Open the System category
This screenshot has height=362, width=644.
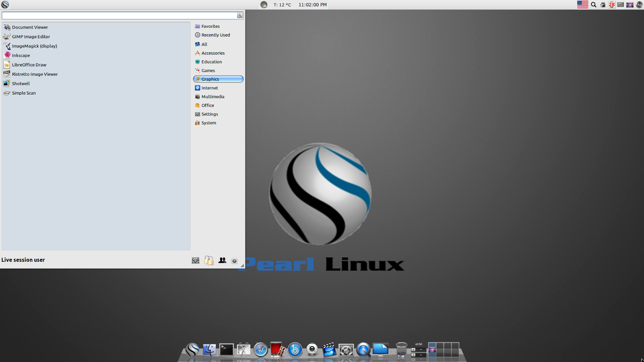(x=218, y=123)
